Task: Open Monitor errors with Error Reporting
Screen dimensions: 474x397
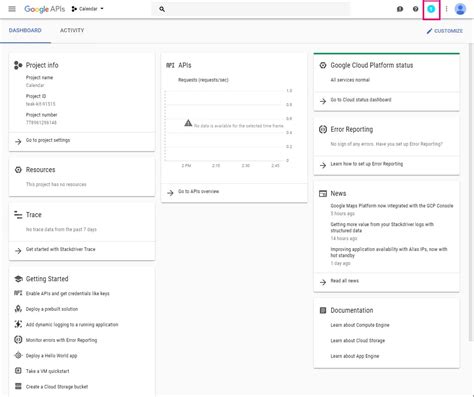Action: coord(61,340)
